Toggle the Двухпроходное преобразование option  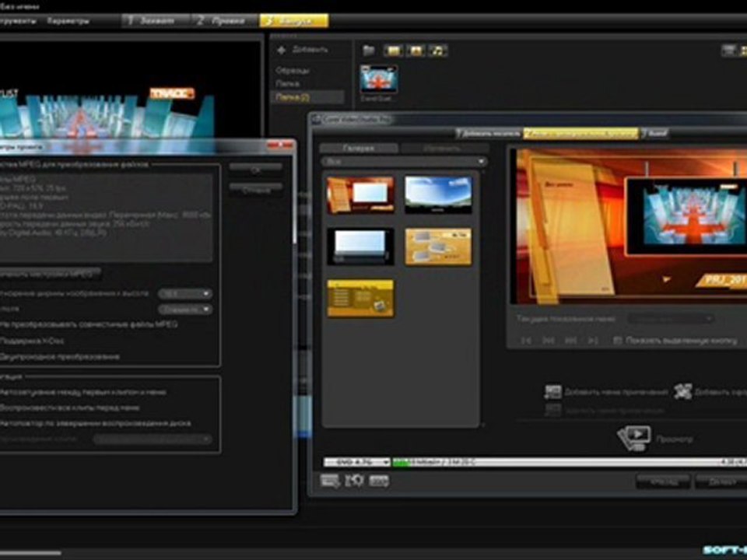click(60, 357)
